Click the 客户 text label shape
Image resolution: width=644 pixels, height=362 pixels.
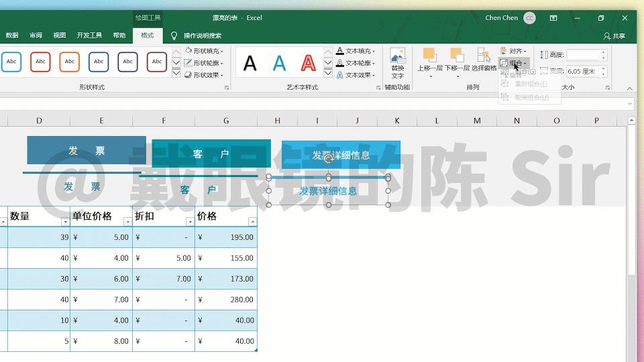[x=199, y=190]
